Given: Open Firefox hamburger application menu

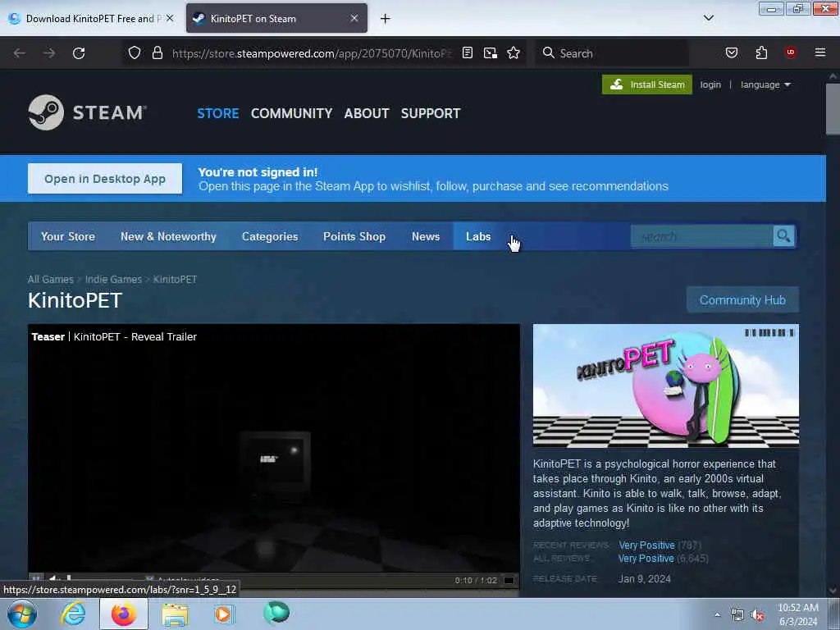Looking at the screenshot, I should click(820, 52).
